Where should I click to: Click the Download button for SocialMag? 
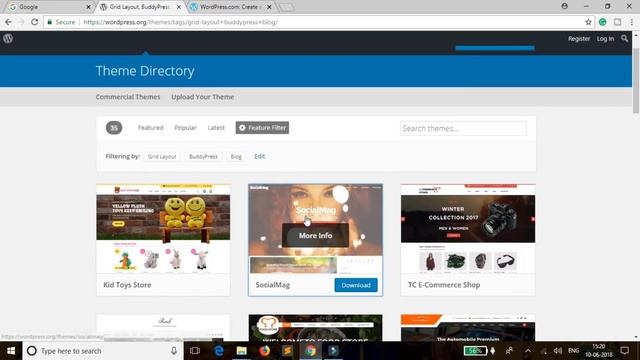pyautogui.click(x=356, y=285)
